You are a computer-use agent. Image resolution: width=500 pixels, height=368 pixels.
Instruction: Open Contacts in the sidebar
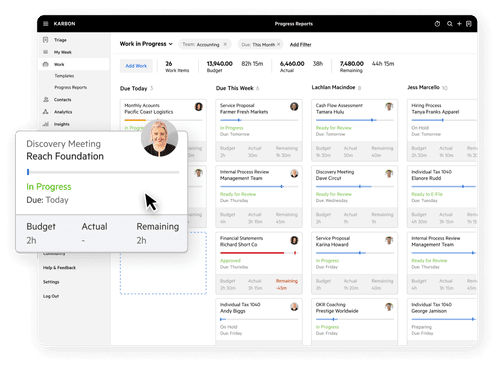[63, 99]
